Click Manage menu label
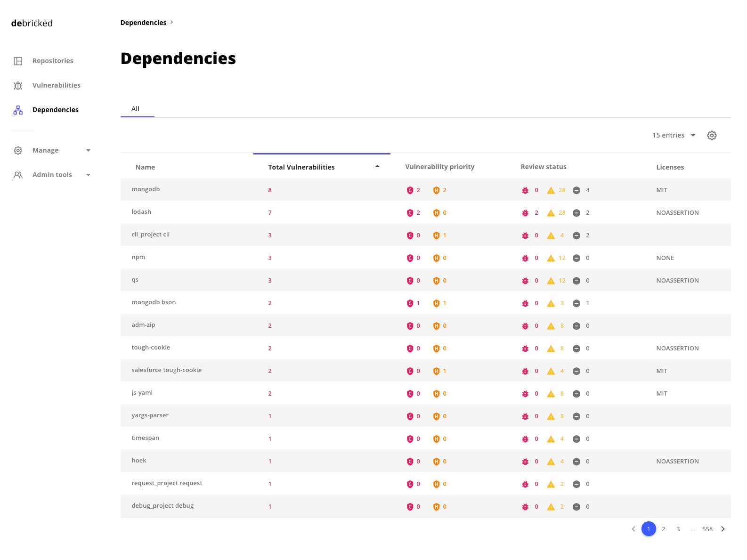Screen dimensions: 747x560 click(x=46, y=150)
